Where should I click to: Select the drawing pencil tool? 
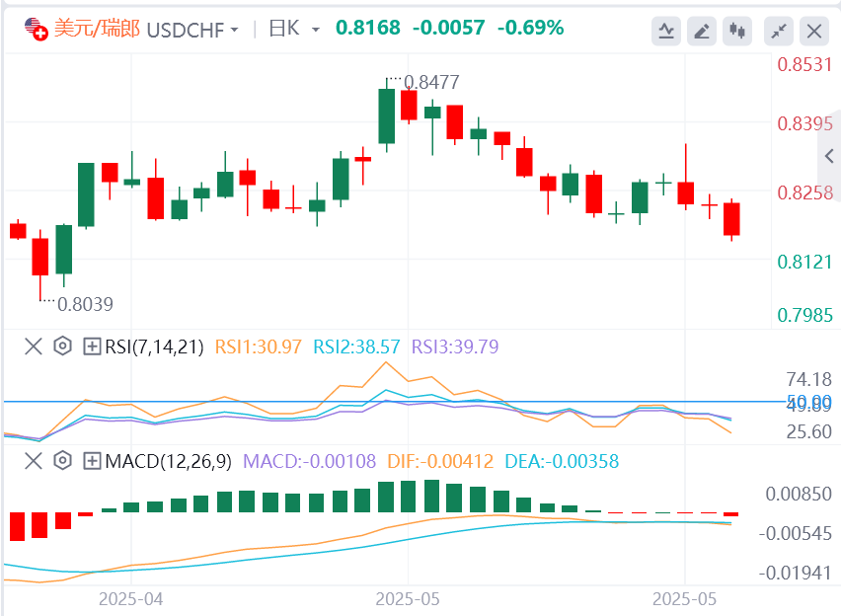pyautogui.click(x=702, y=31)
